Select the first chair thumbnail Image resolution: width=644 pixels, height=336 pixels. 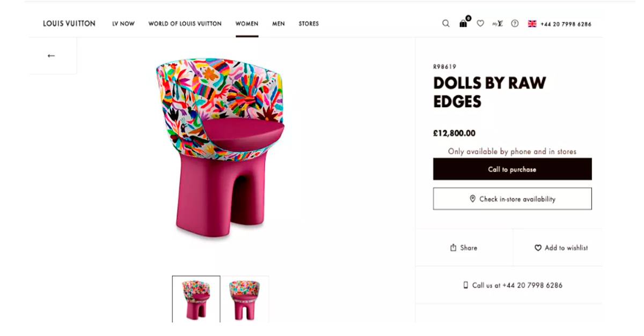196,299
